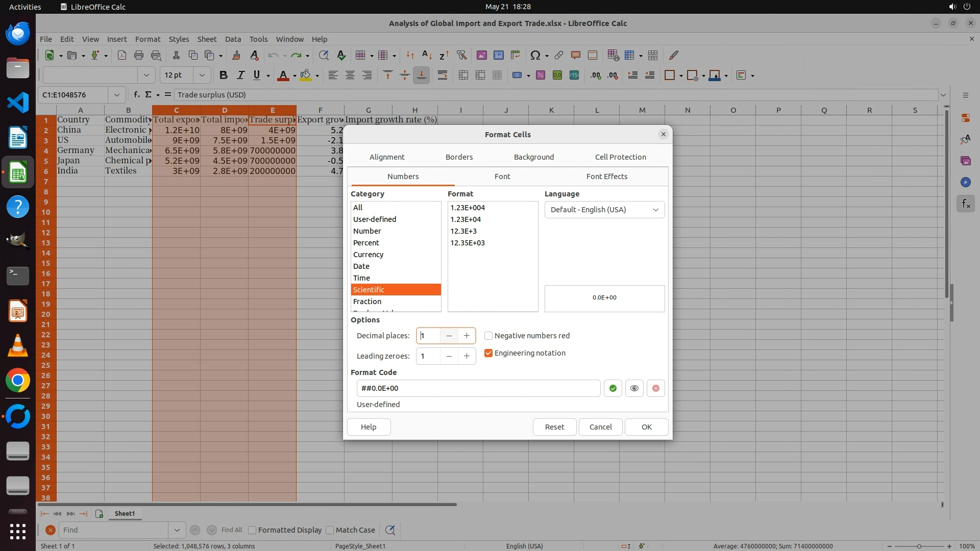Expand the Language dropdown
Viewport: 980px width, 551px height.
[x=655, y=210]
